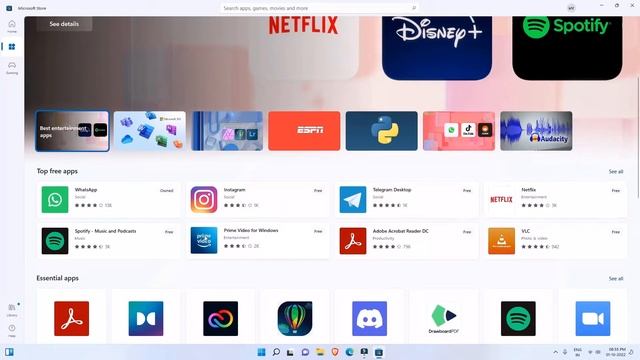Open Zoom tile in Essential apps
Viewport: 640px width, 360px height.
click(x=593, y=318)
